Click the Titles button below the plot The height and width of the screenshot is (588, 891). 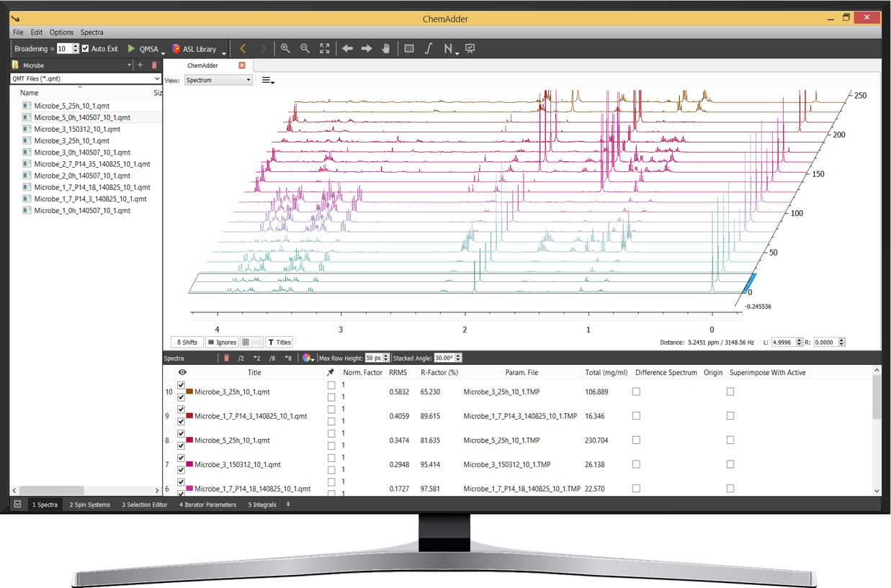click(x=279, y=343)
